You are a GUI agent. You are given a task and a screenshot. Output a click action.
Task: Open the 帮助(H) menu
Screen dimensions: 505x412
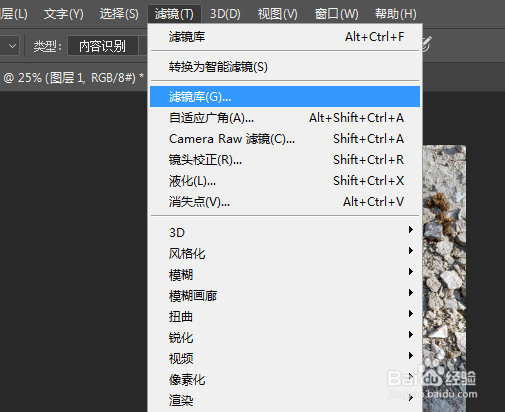pos(396,14)
